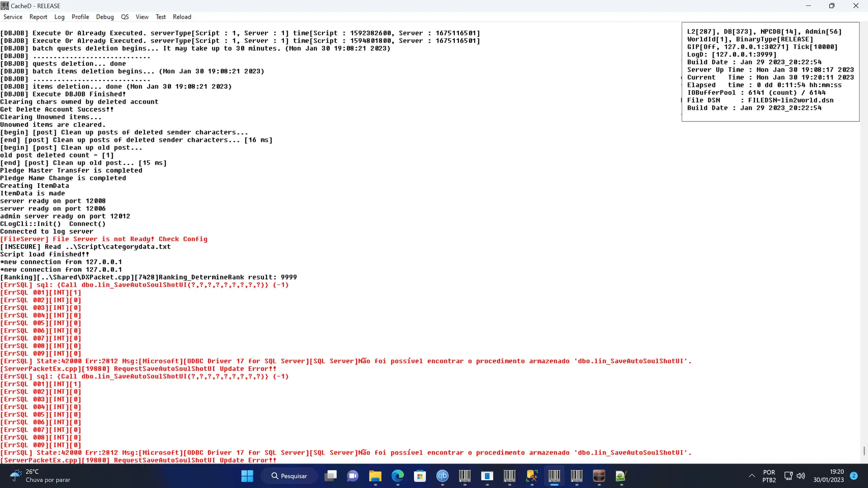
Task: Click '[INSECURE] Read ..\Script\categorydata.txt' line
Action: 85,247
